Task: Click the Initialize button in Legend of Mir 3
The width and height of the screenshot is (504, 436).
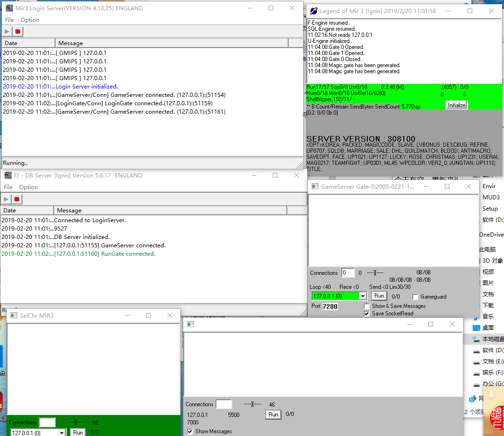Action: pos(457,105)
